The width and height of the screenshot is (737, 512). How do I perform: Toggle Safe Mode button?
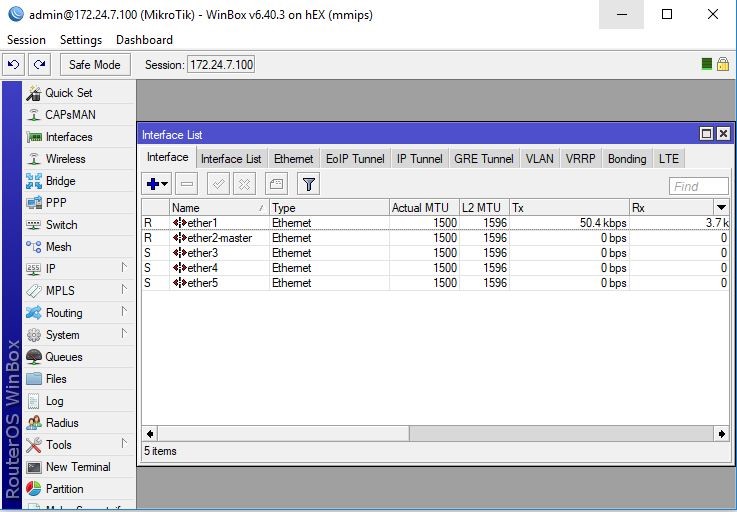coord(94,64)
